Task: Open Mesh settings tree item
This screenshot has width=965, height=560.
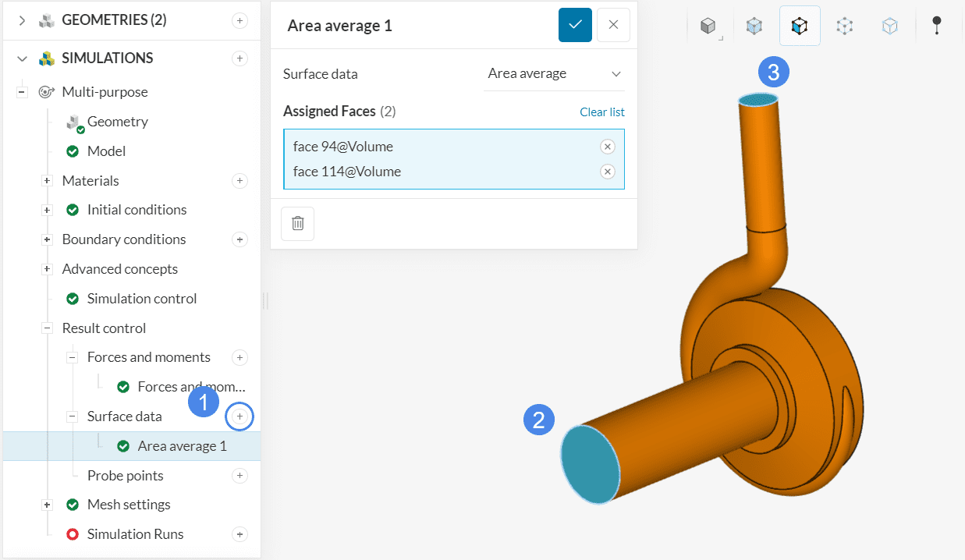Action: [129, 505]
